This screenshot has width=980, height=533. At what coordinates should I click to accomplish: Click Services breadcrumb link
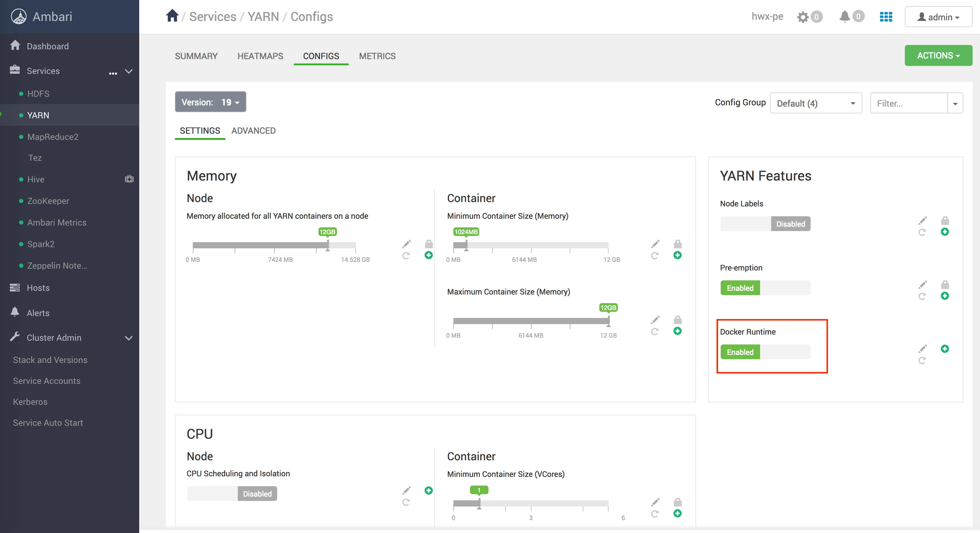tap(213, 17)
